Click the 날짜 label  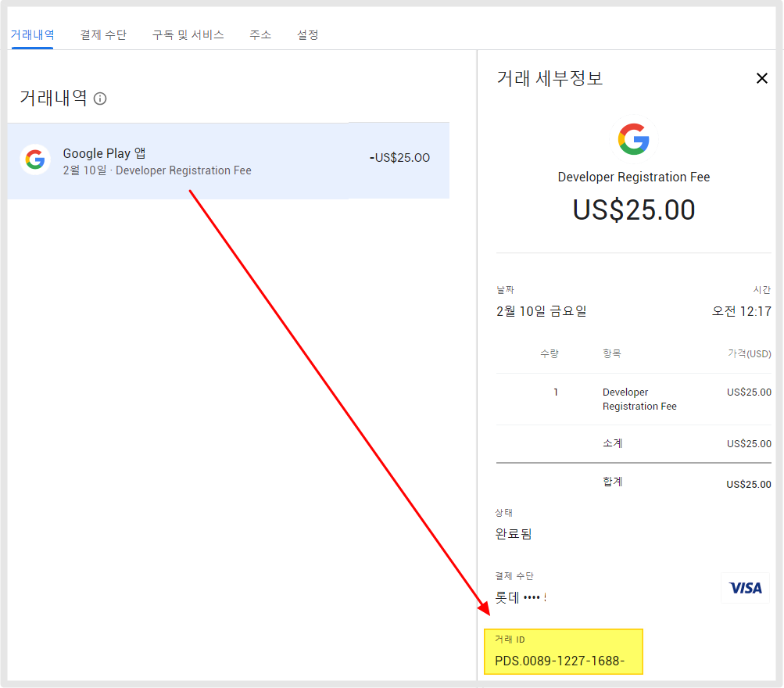pos(505,289)
